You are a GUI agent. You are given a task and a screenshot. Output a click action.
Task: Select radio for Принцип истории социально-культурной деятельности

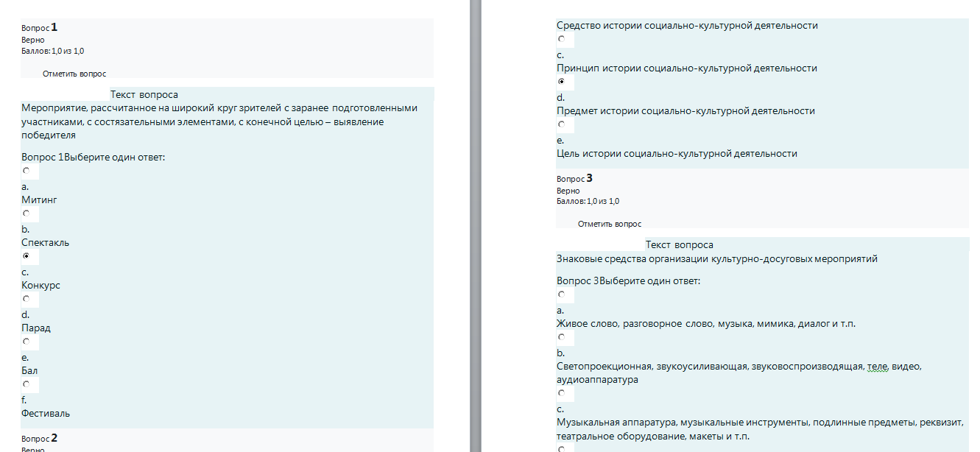(561, 38)
